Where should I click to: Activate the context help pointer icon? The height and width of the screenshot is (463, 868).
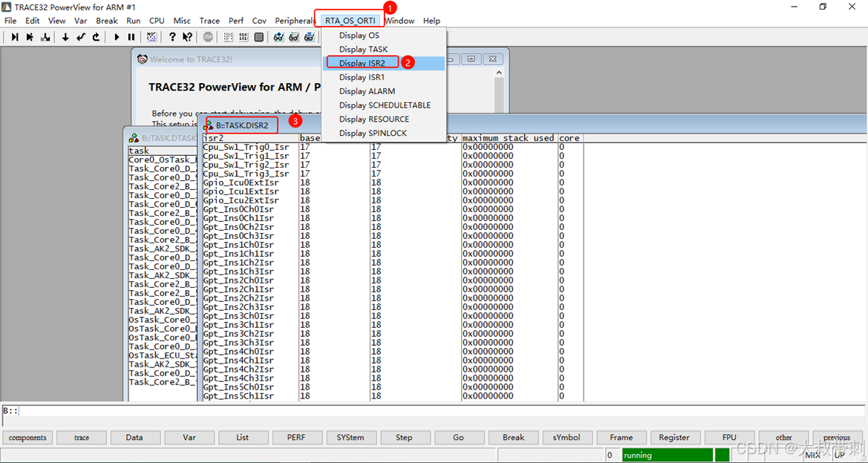tap(188, 37)
